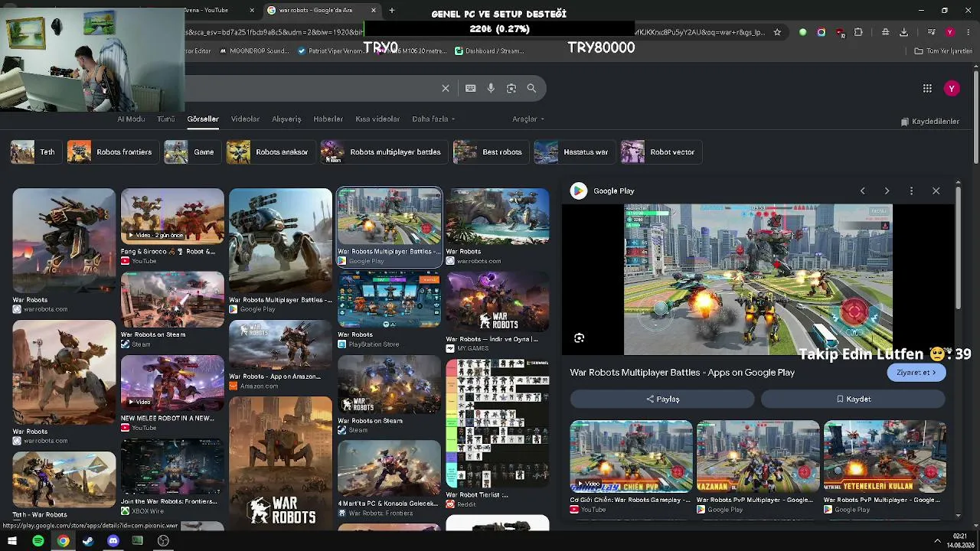Open the War Robots PlayStation Store image result
Viewport: 980px width, 551px height.
(x=389, y=299)
